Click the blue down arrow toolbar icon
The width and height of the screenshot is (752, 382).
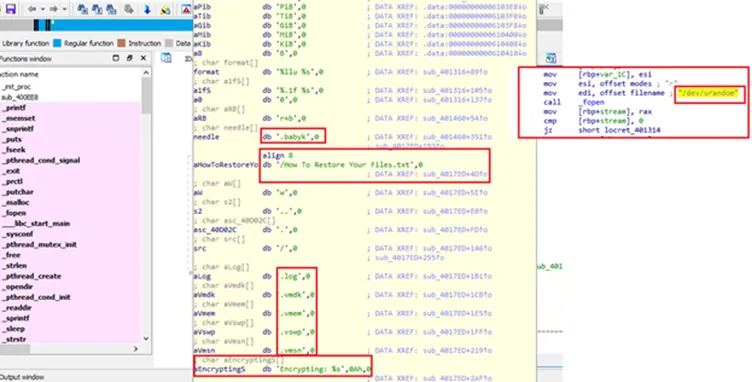(x=147, y=9)
